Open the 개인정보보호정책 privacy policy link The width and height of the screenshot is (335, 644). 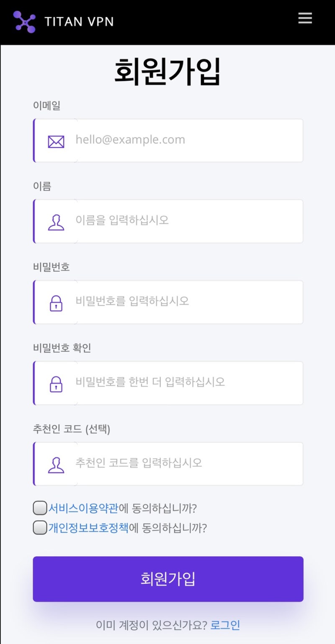tap(88, 528)
